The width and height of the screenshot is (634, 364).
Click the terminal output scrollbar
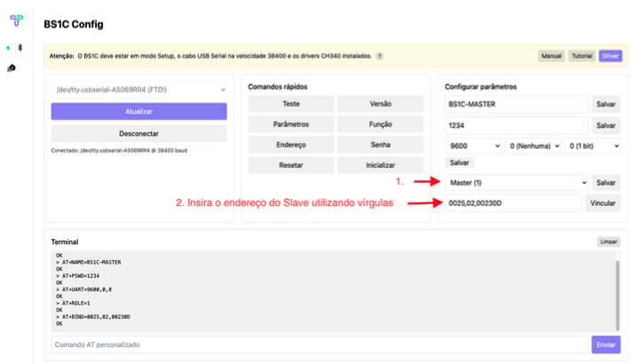(617, 291)
